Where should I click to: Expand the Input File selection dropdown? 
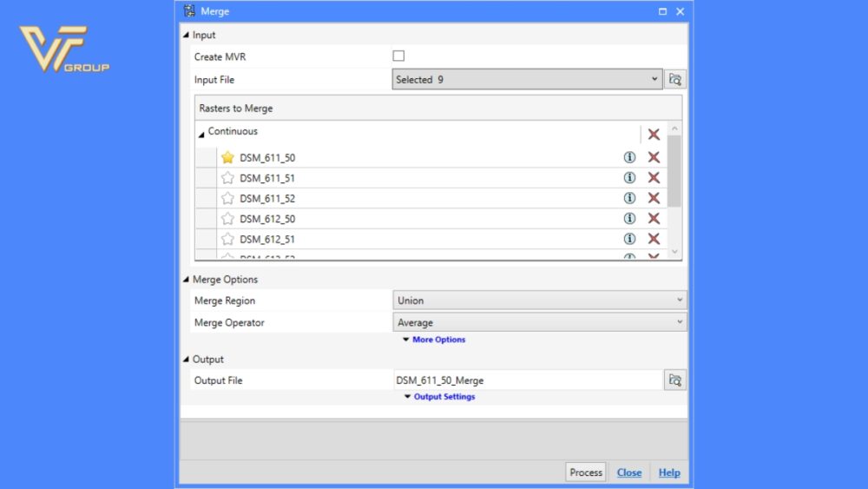tap(529, 80)
